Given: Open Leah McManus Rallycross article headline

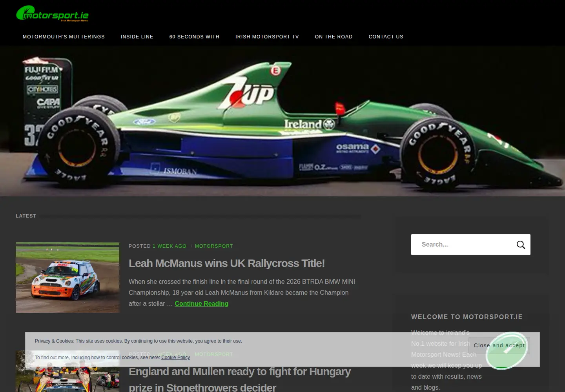Looking at the screenshot, I should click(x=227, y=263).
